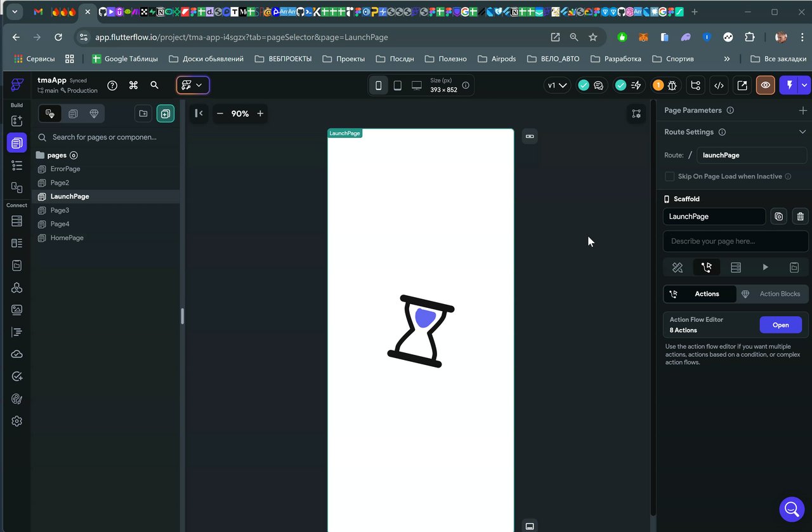Switch canvas to tablet device view
Viewport: 812px width, 532px height.
(x=398, y=85)
